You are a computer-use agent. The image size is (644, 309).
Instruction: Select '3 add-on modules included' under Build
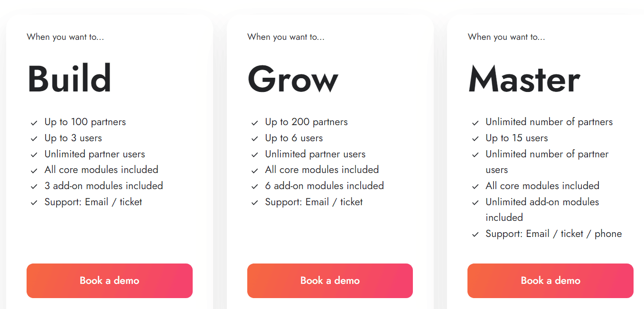103,186
